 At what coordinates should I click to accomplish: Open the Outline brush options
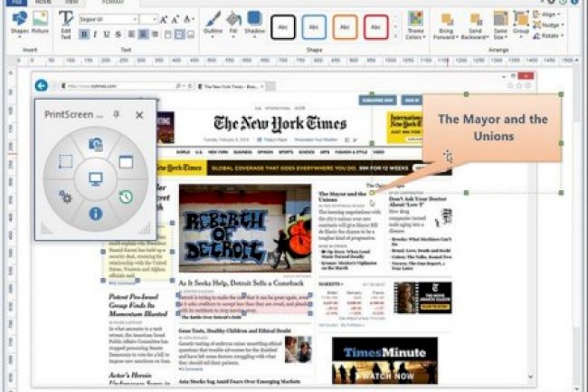click(x=213, y=24)
